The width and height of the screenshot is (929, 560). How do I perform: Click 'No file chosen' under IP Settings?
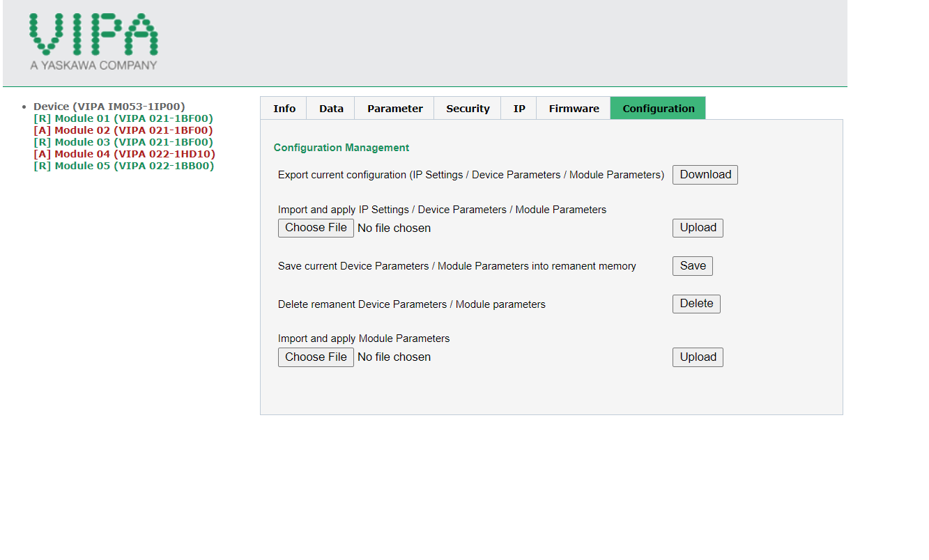tap(394, 228)
